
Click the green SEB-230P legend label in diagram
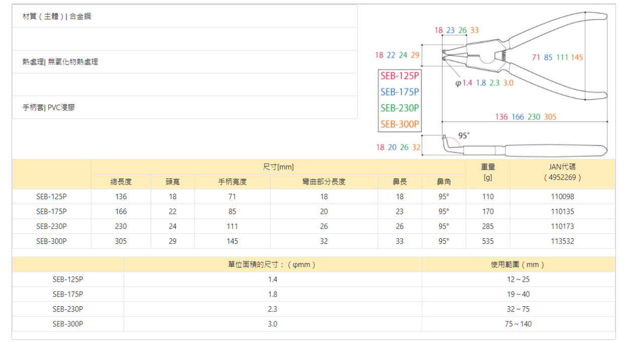pos(399,108)
